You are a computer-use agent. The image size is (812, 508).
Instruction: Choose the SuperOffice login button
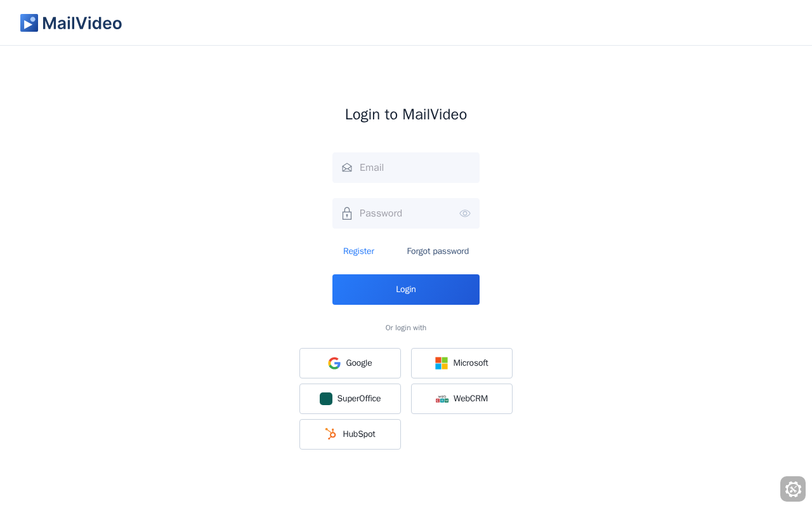click(350, 399)
